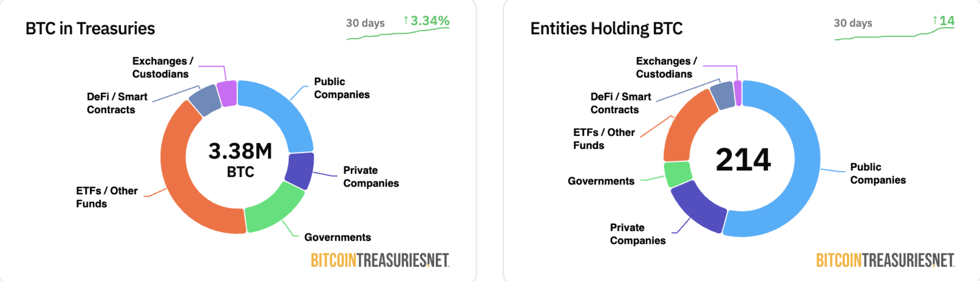Click the pink Exchanges / Custodians segment in BTC in Treasuries
Viewport: 980px width, 281px height.
click(227, 93)
